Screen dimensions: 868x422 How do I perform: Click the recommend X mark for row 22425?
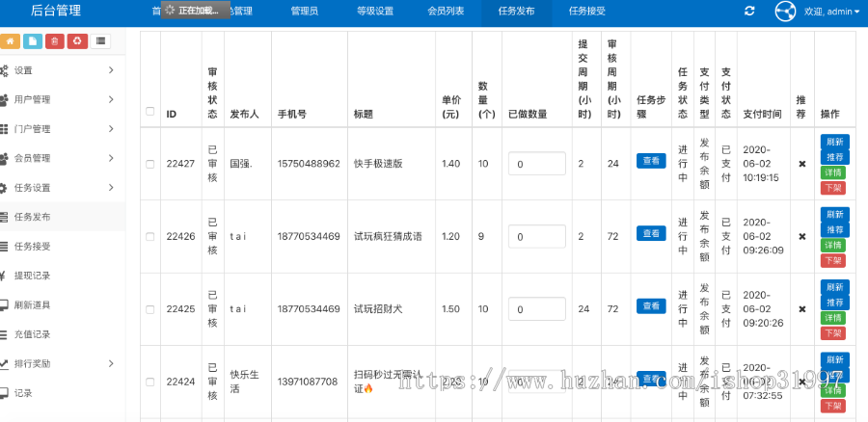[x=801, y=308]
